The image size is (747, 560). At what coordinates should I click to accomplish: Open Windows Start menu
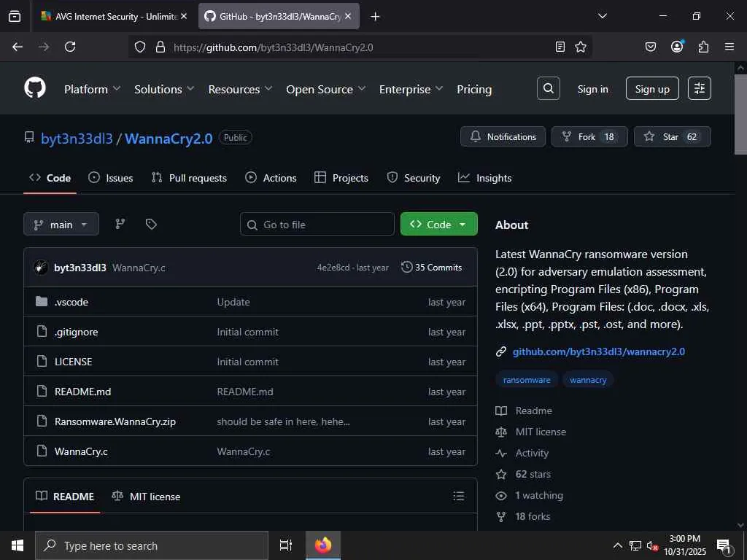18,545
